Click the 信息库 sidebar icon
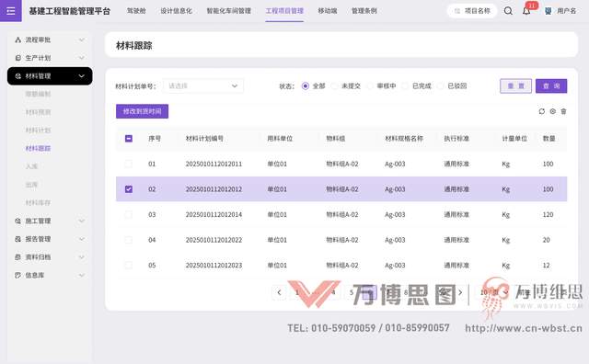 [17, 275]
